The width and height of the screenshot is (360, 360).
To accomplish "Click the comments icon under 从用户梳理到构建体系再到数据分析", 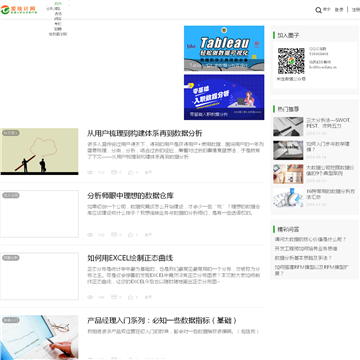I will pos(114,172).
